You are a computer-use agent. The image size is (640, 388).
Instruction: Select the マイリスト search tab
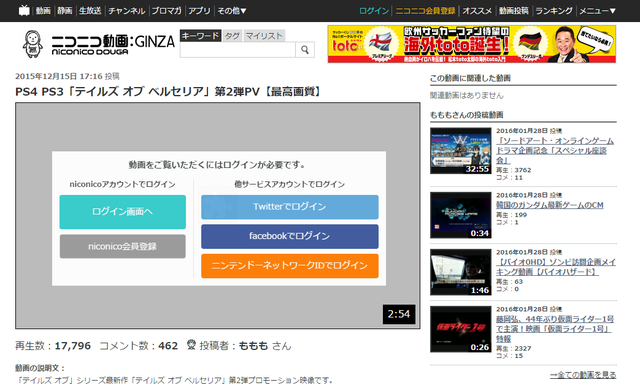(x=264, y=36)
